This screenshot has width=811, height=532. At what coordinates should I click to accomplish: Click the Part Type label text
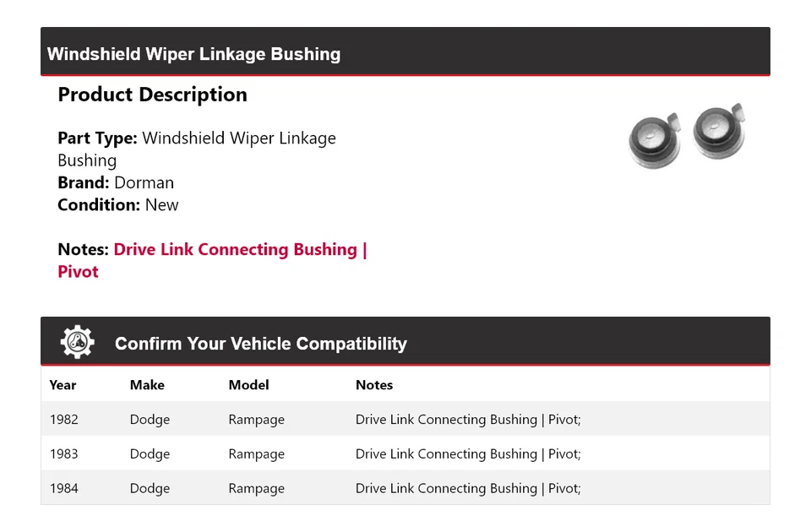click(x=97, y=138)
